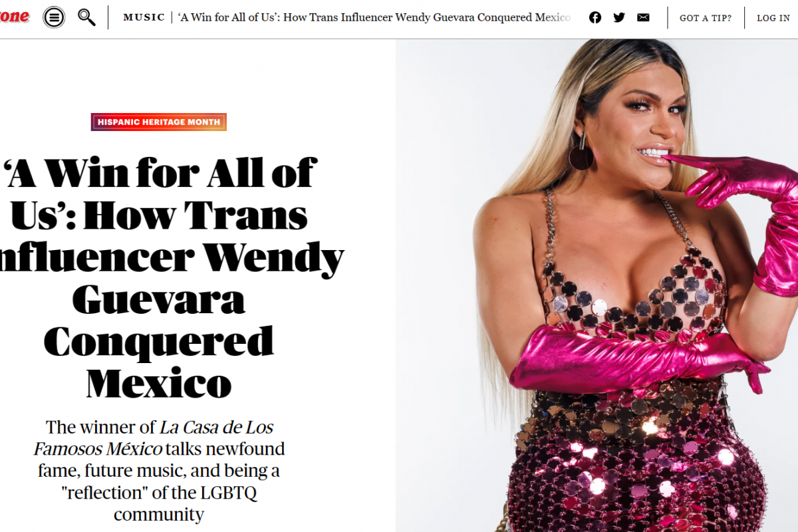Share the article on Facebook
The image size is (798, 532).
[x=595, y=18]
